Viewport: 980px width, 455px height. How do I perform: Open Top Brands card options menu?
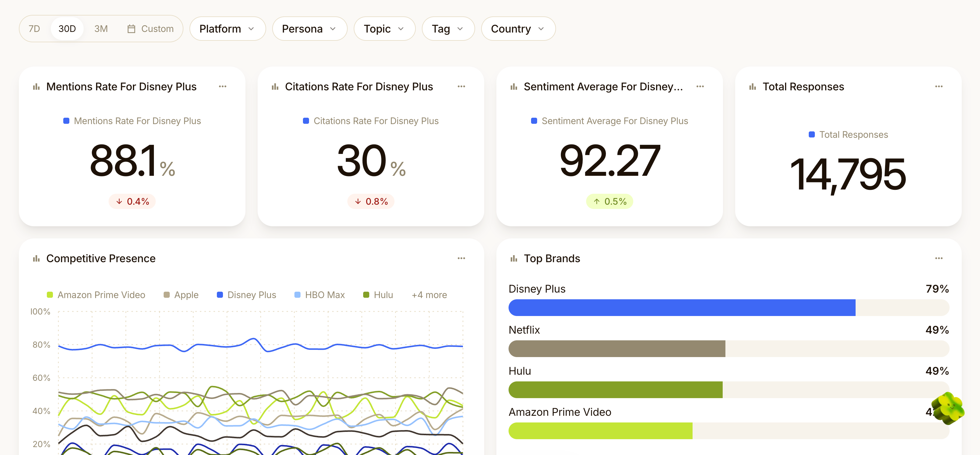point(939,258)
